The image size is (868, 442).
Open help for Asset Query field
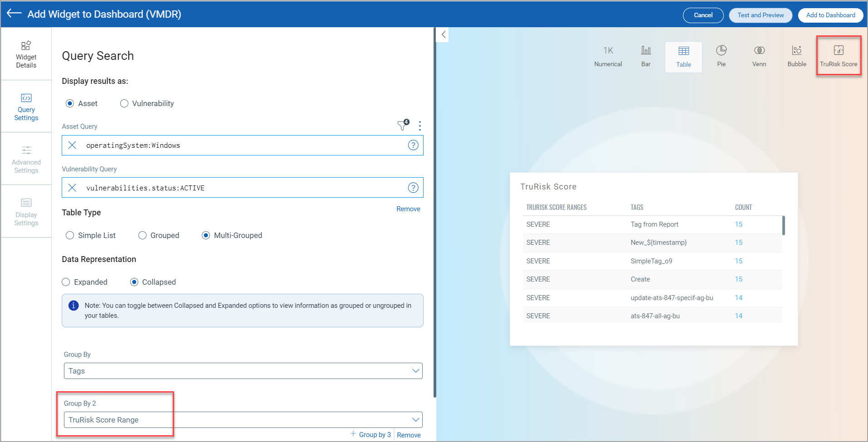point(413,145)
